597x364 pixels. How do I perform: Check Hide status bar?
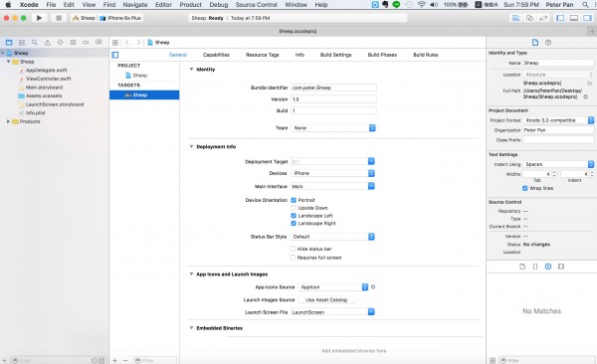[x=293, y=249]
